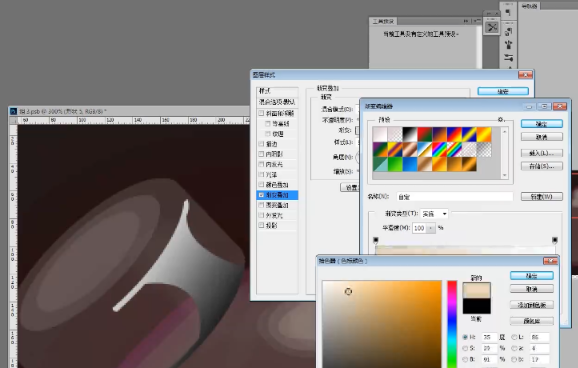Enable the 投影 (Drop Shadow) checkbox
Screen dimensions: 578x368
(x=261, y=225)
